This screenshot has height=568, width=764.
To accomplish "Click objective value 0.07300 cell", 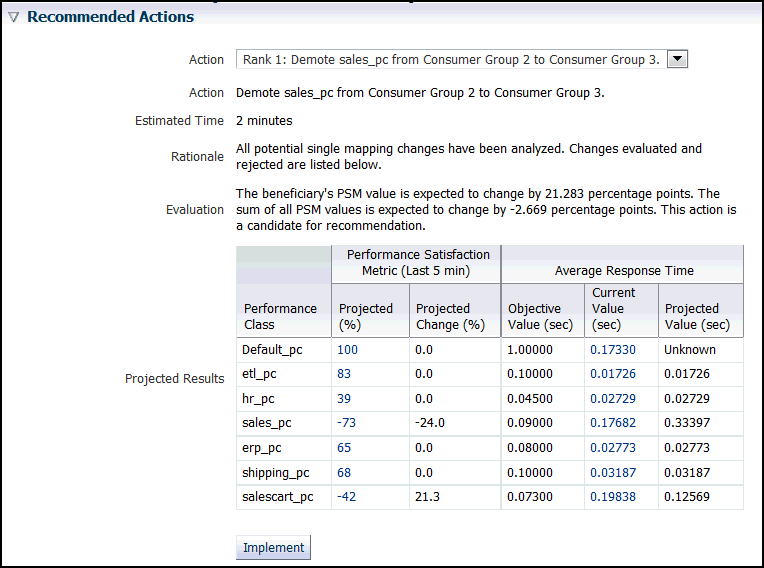I will pos(543,497).
